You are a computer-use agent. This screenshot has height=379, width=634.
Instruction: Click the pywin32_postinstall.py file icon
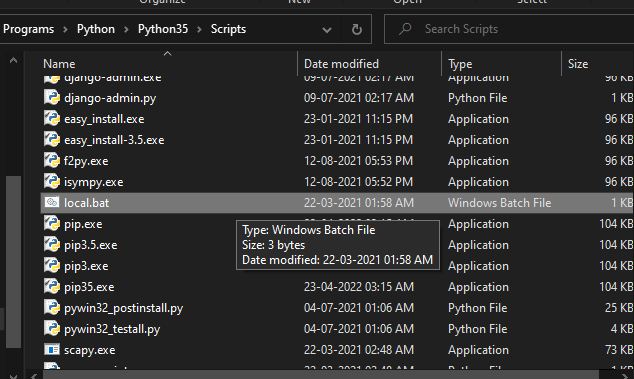(52, 308)
